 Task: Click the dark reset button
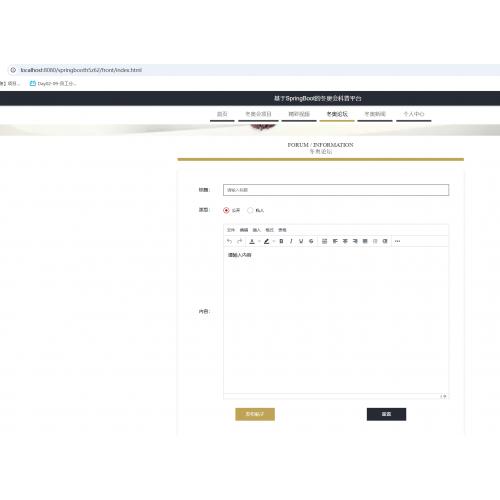coord(386,414)
